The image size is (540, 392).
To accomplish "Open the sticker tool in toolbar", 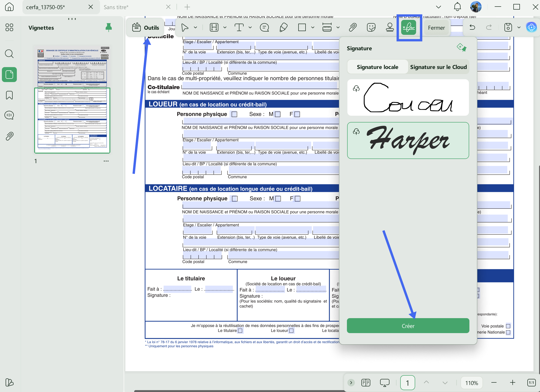I will tap(371, 28).
